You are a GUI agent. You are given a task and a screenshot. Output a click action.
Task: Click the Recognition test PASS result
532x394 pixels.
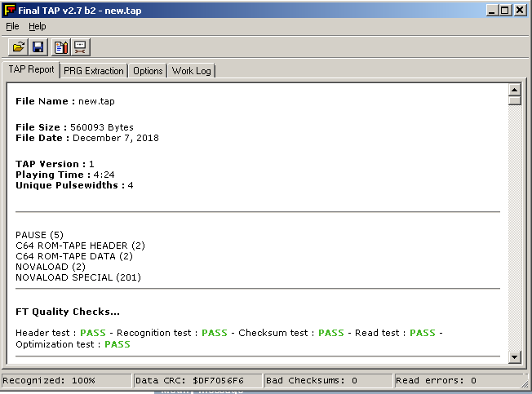(214, 333)
